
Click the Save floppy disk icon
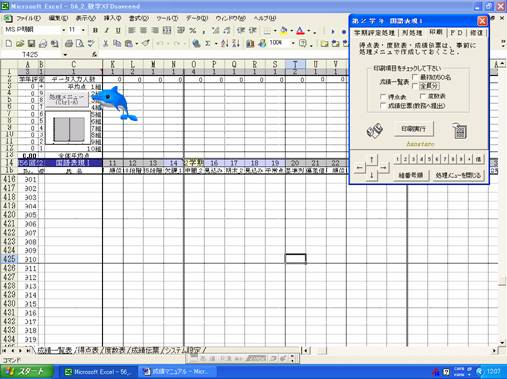(31, 43)
